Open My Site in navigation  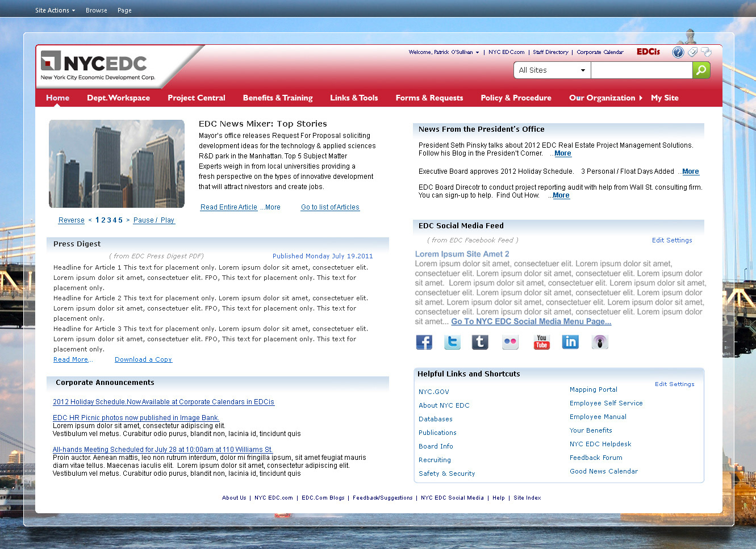tap(665, 98)
